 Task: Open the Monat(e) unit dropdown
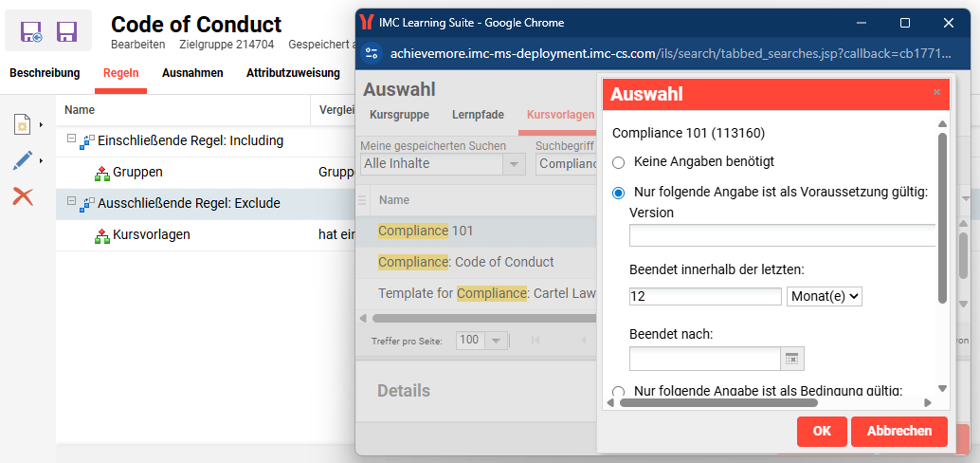824,296
